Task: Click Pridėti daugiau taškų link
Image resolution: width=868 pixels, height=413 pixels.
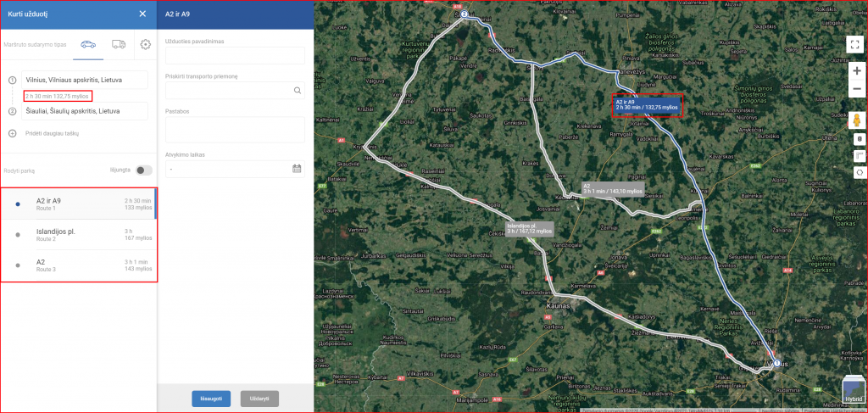Action: click(52, 133)
